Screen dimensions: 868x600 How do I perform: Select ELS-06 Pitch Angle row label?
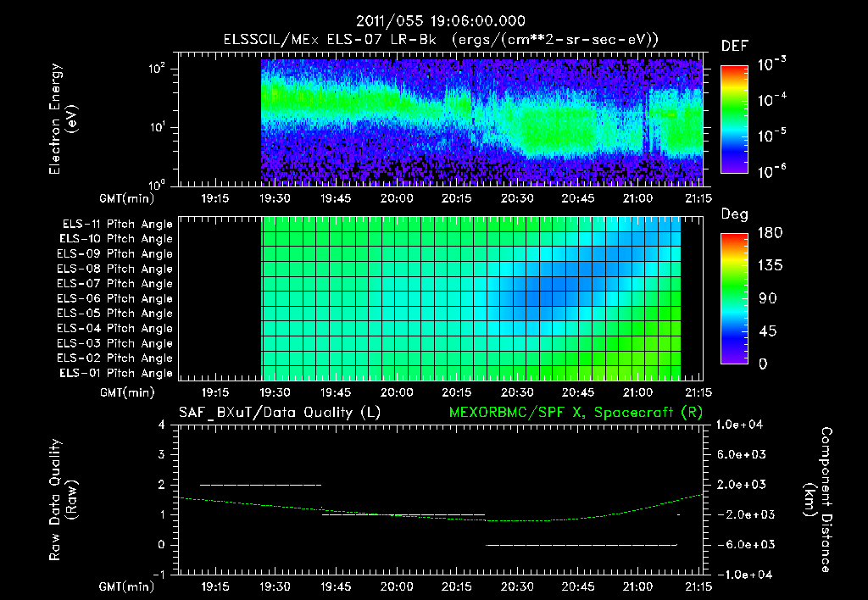(x=114, y=299)
